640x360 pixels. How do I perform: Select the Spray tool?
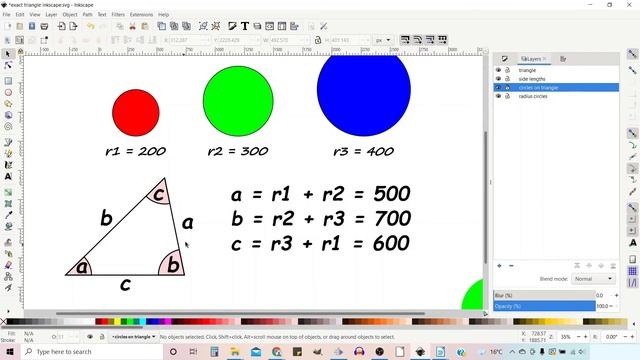(8, 253)
